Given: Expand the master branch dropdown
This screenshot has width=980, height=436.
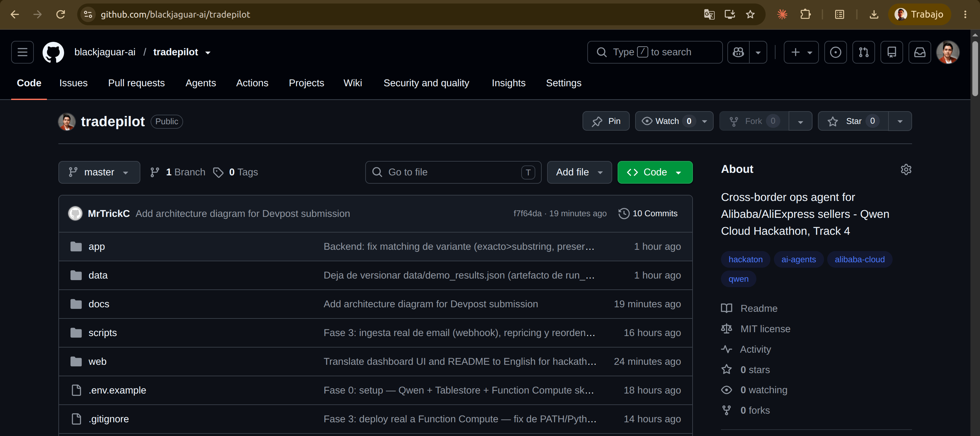Looking at the screenshot, I should pyautogui.click(x=99, y=172).
